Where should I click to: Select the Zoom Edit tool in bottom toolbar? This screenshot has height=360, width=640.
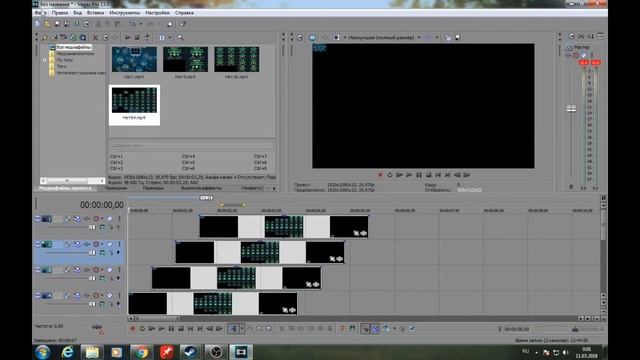tap(269, 329)
